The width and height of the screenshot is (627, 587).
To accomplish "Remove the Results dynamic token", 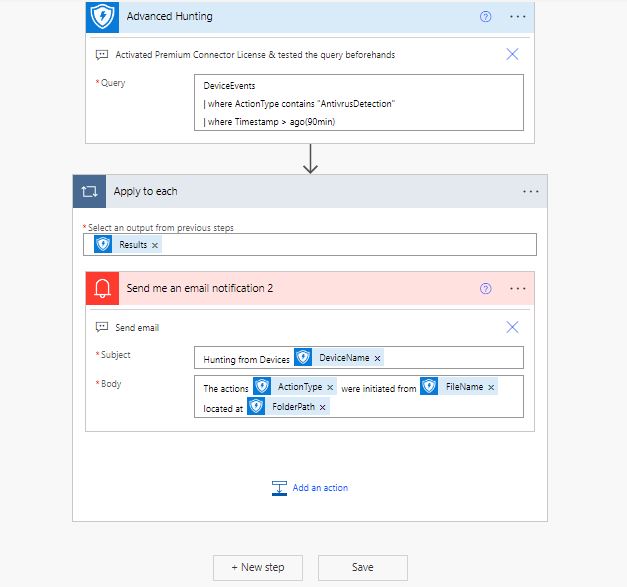I will coord(155,245).
